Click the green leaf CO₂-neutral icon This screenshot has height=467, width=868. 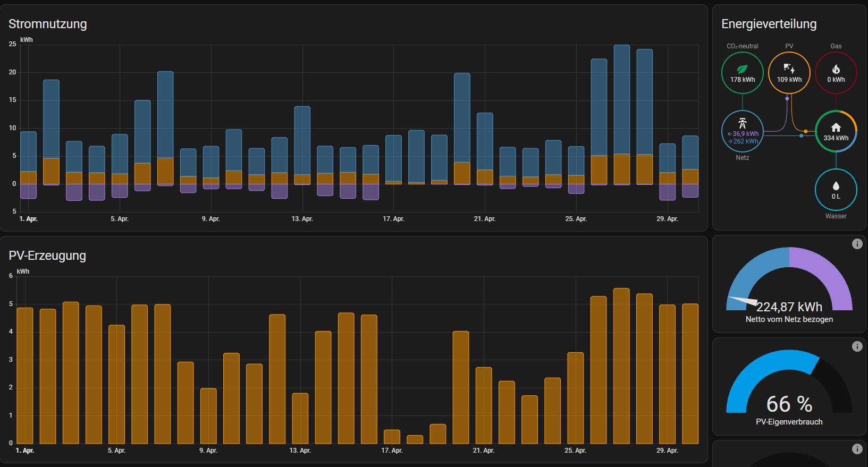(x=743, y=69)
